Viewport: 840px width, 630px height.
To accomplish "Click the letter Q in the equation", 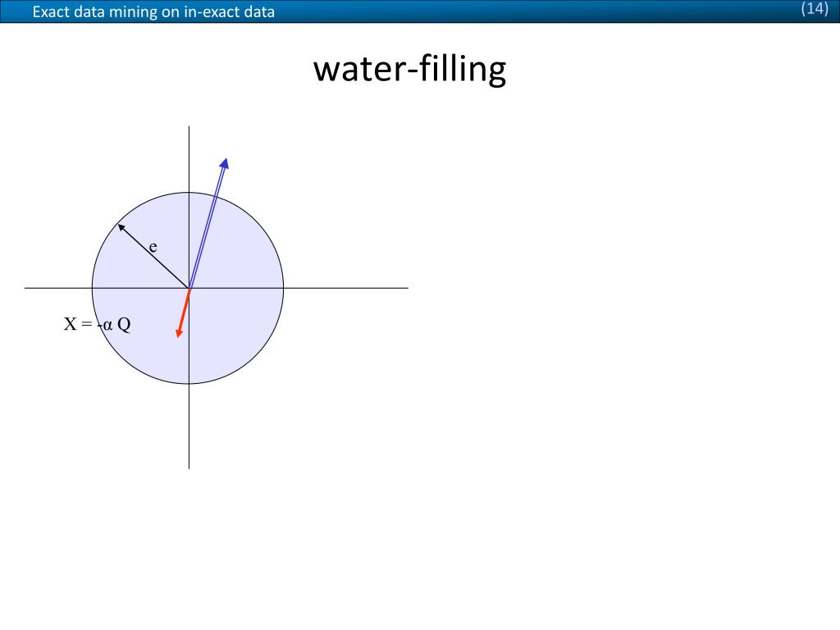I will tap(124, 324).
